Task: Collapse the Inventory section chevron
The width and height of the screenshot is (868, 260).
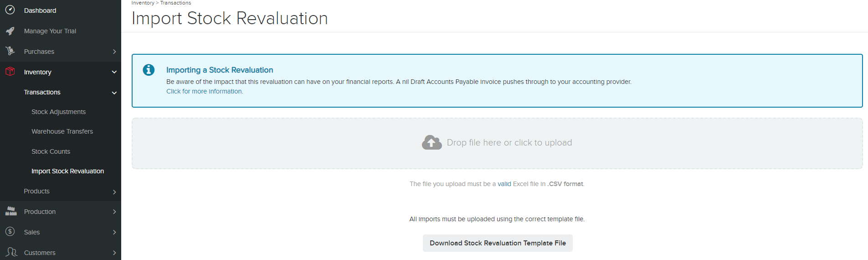Action: click(x=114, y=72)
